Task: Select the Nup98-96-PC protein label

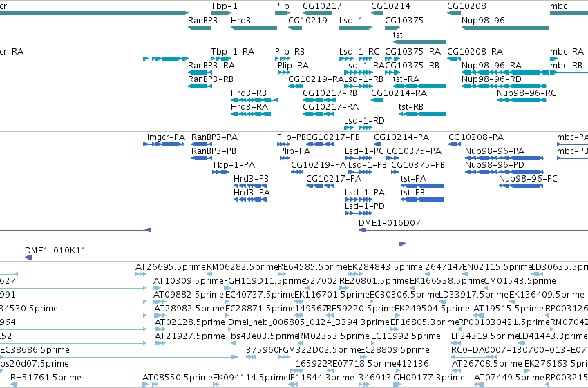Action: (x=528, y=179)
